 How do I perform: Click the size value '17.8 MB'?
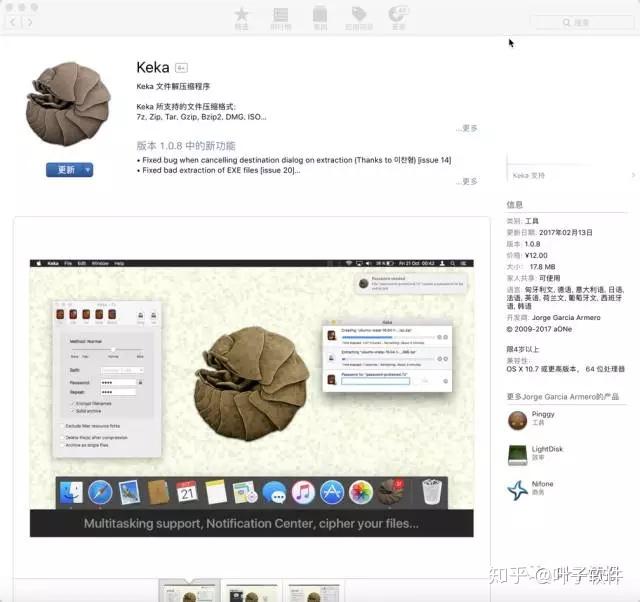[x=542, y=267]
